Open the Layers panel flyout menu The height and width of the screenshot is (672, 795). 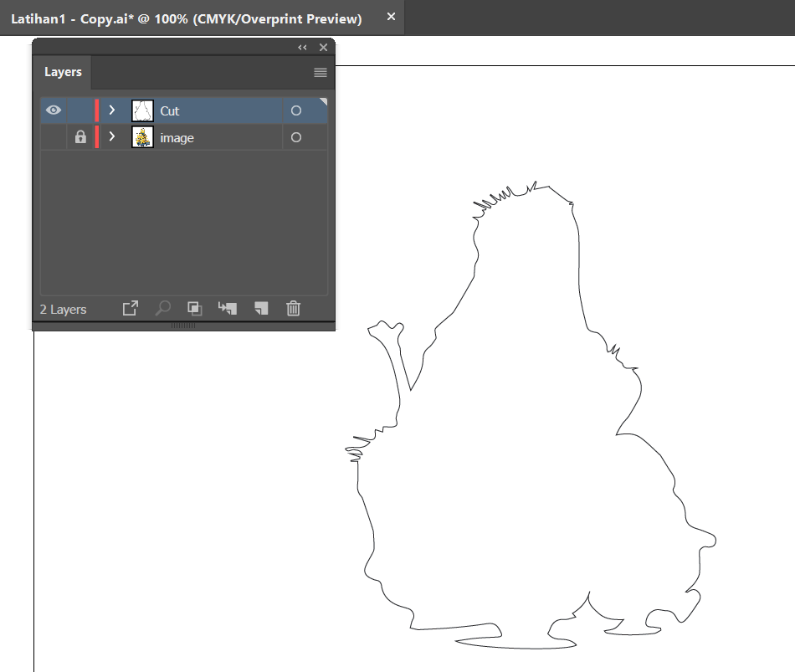[320, 72]
